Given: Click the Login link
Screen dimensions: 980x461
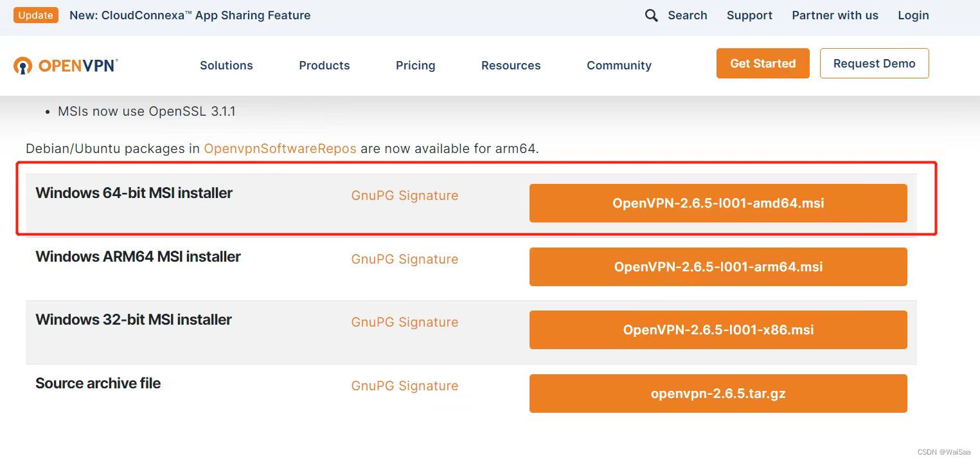Looking at the screenshot, I should point(913,15).
